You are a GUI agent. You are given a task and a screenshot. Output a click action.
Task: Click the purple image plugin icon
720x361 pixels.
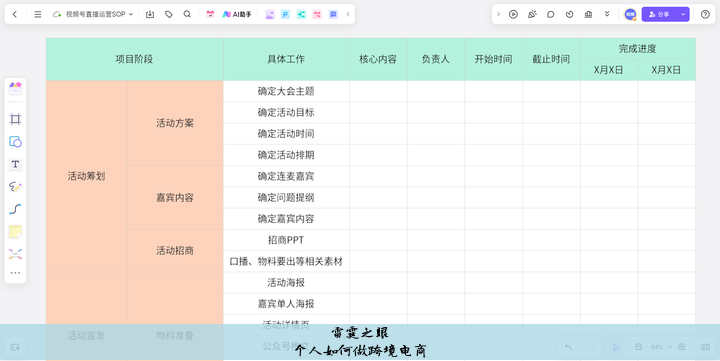pos(270,14)
